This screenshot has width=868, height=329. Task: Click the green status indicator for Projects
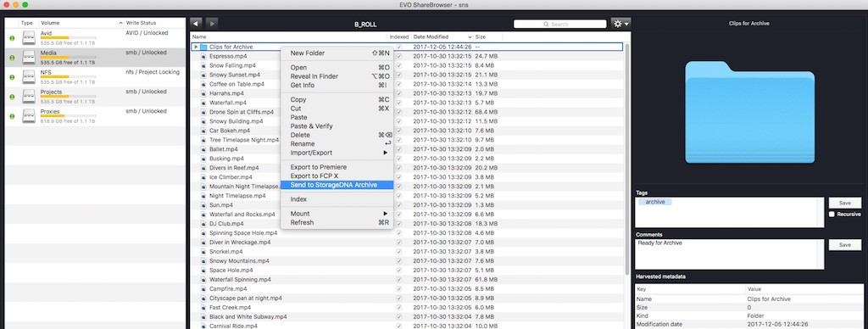tap(12, 97)
